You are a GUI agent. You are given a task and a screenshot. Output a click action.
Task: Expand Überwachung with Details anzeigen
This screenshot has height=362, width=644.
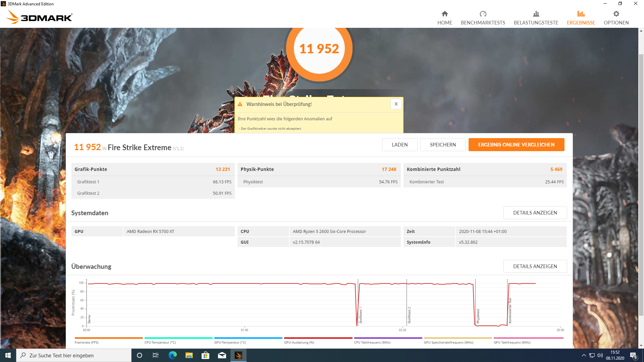535,266
